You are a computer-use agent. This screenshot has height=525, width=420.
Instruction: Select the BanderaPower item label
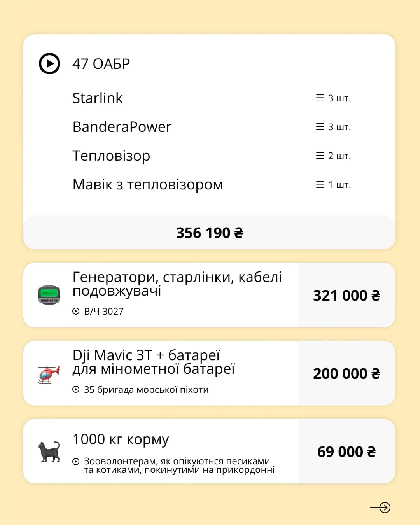pyautogui.click(x=122, y=127)
